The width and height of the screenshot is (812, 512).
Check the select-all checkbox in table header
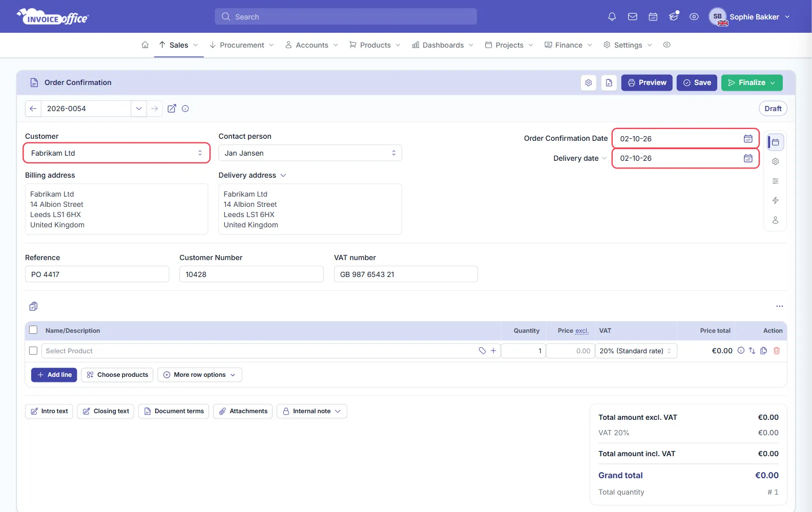33,330
